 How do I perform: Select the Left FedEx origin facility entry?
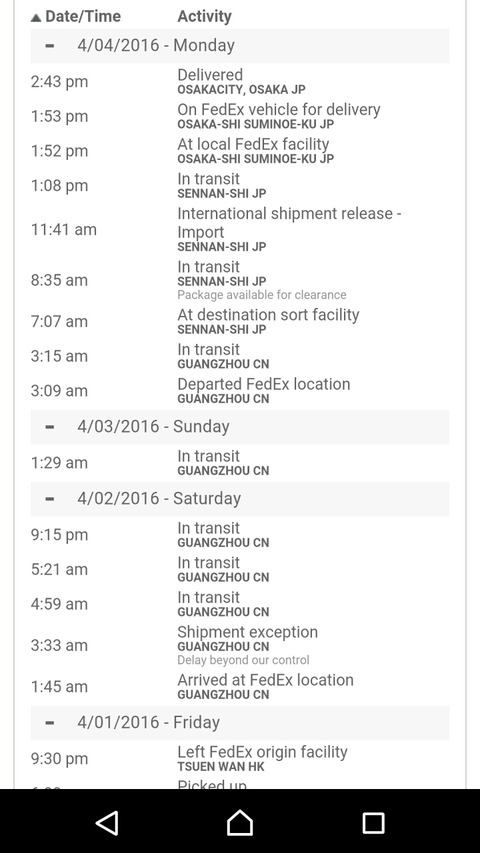[x=239, y=759]
